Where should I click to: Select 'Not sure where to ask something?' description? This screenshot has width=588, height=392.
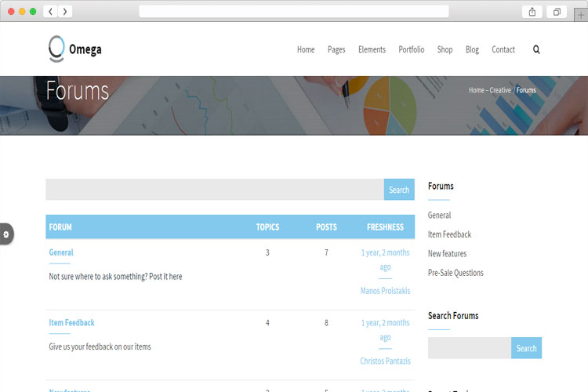tap(115, 277)
